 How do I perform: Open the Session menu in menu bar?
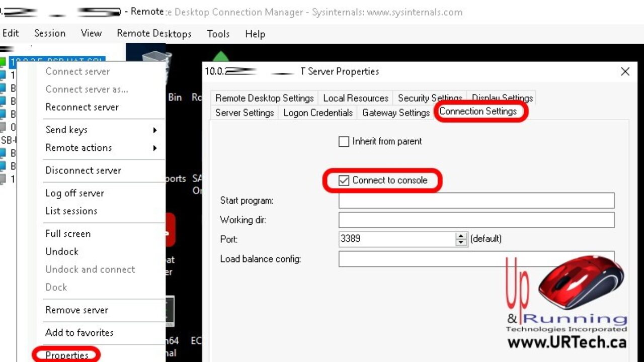point(49,34)
